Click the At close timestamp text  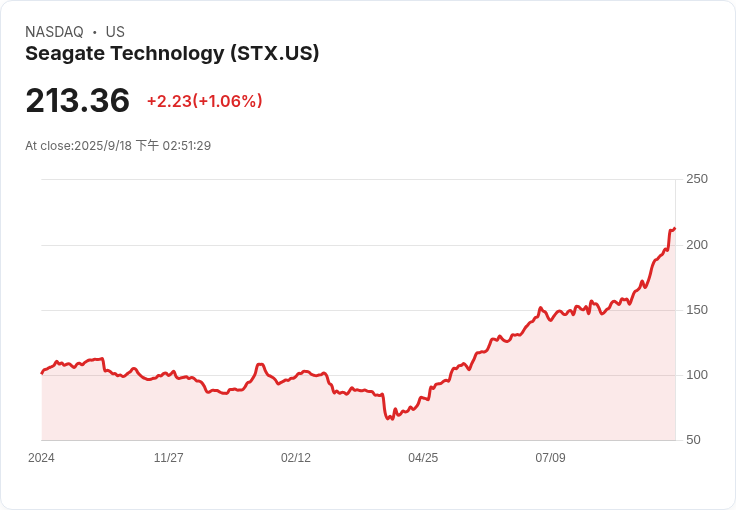(x=118, y=146)
